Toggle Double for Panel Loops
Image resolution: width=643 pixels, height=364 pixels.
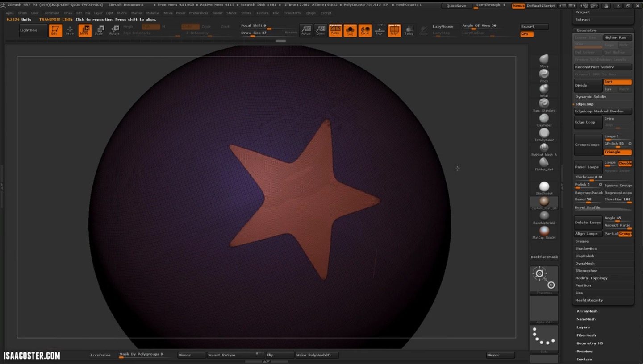coord(625,163)
